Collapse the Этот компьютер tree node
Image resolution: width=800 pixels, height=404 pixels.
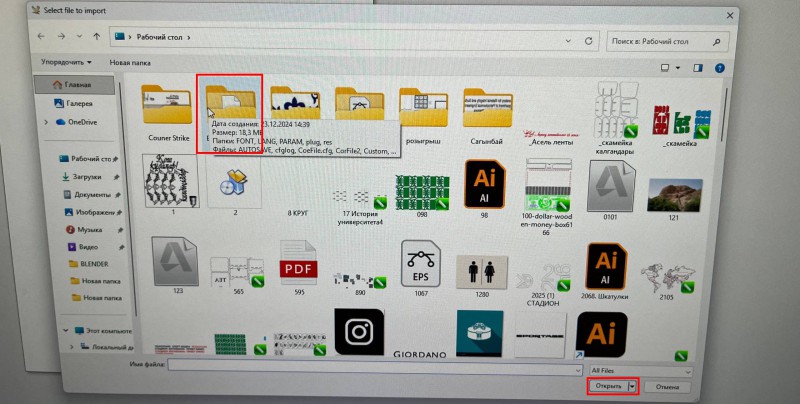66,330
